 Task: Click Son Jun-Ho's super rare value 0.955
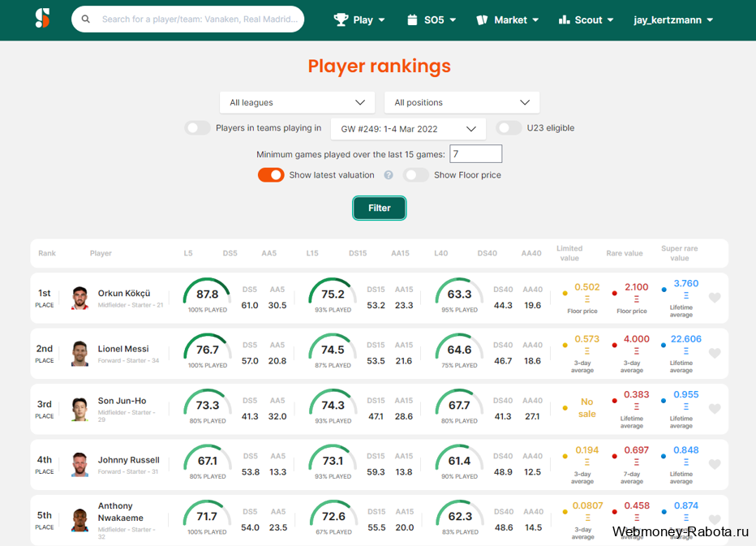coord(685,394)
